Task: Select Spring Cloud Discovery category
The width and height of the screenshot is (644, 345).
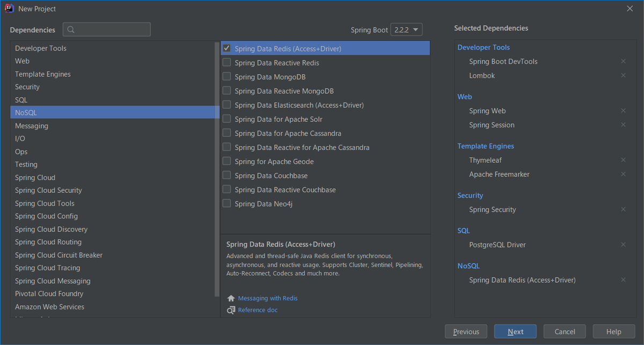Action: coord(112,229)
